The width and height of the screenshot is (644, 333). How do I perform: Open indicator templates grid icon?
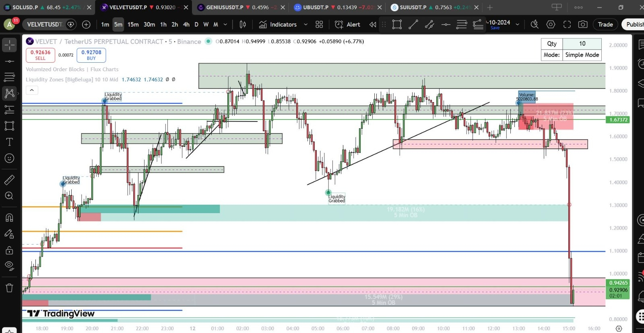pyautogui.click(x=319, y=25)
